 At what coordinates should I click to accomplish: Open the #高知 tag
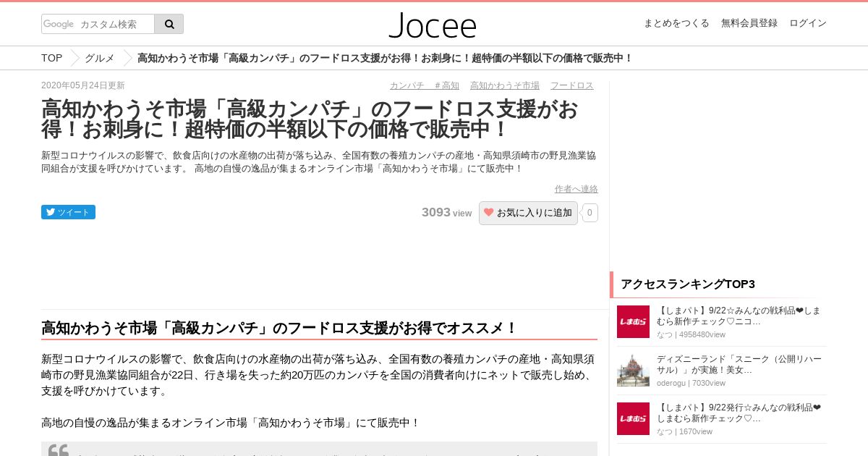click(x=447, y=85)
